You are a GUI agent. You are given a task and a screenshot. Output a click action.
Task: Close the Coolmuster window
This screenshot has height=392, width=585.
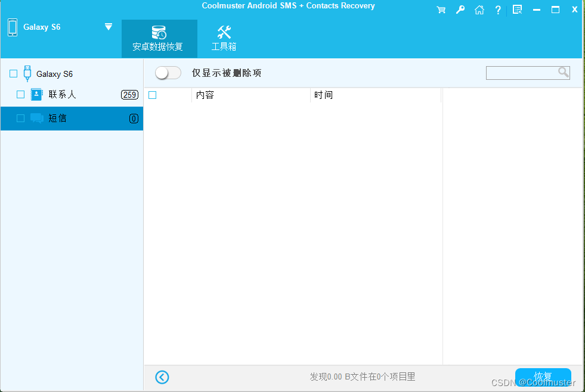point(574,10)
